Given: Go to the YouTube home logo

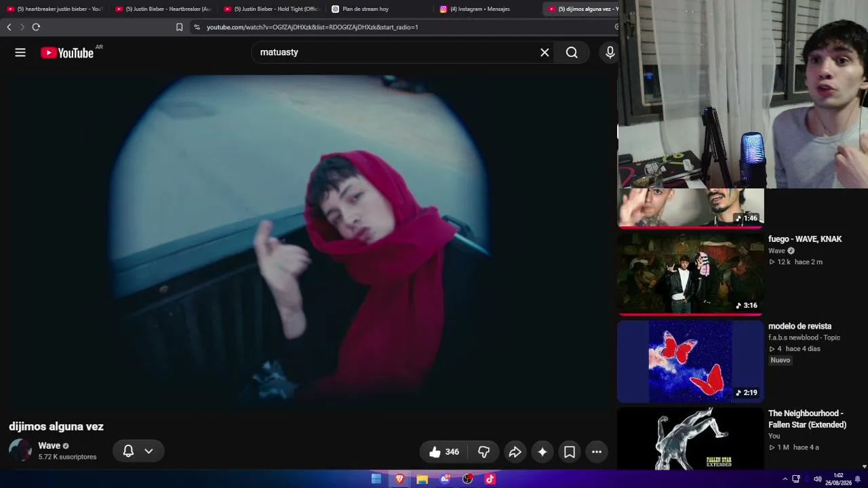Looking at the screenshot, I should [x=67, y=53].
